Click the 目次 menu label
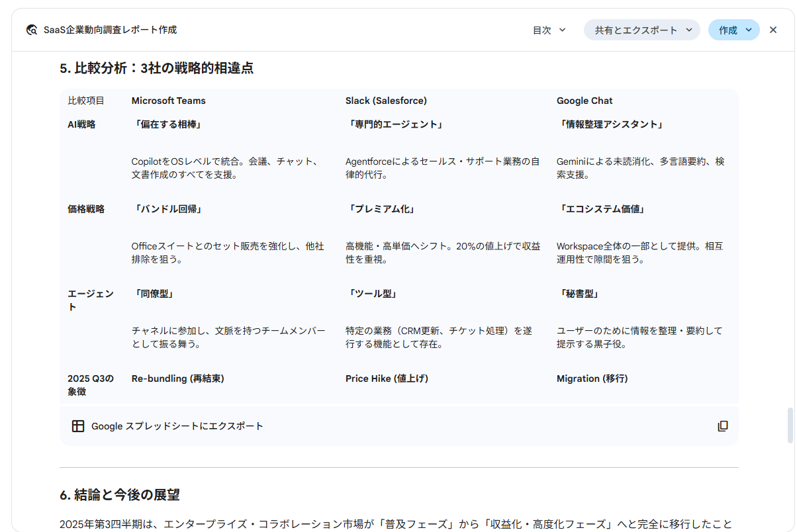797x532 pixels. tap(542, 30)
